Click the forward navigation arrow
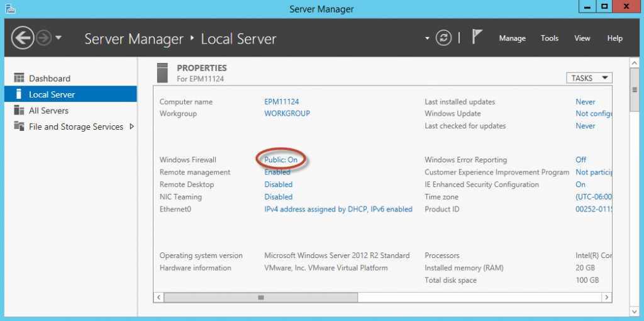Viewport: 644px width, 321px height. [43, 38]
